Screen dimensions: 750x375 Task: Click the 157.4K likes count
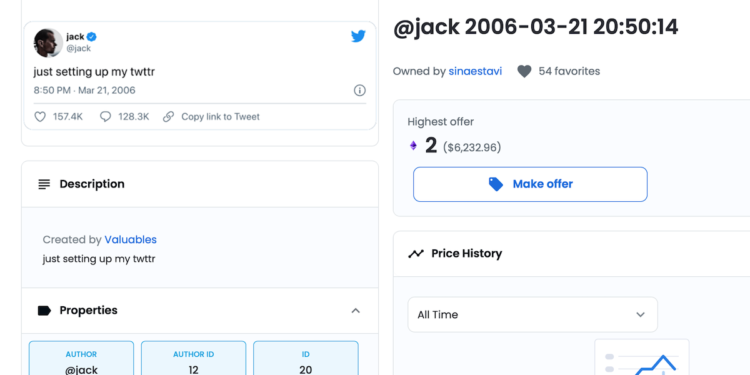pos(68,117)
